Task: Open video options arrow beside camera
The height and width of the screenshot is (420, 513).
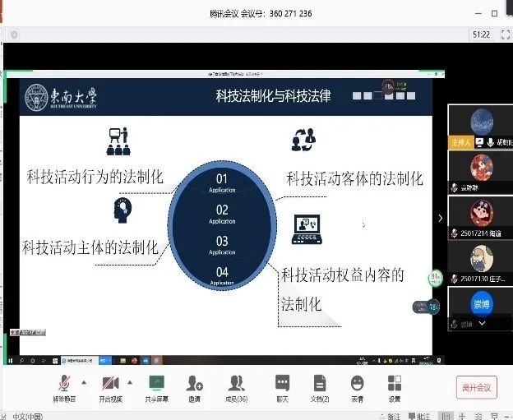Action: (129, 382)
